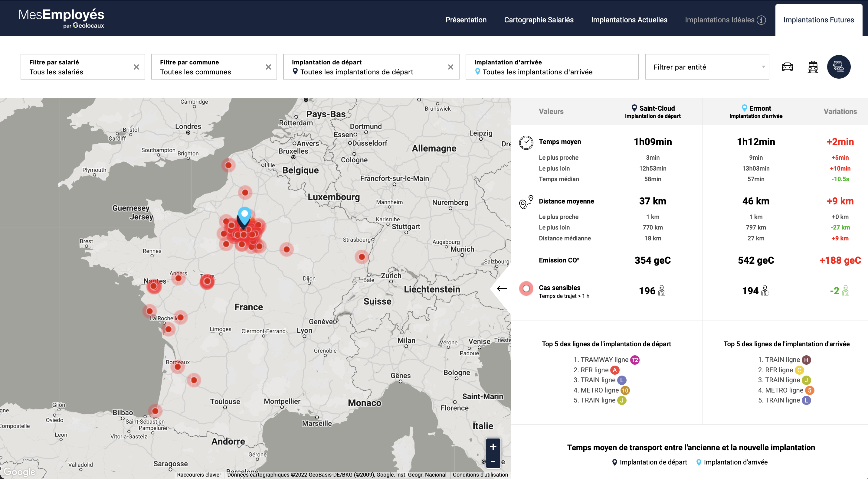
Task: Switch to Cartographie Salariés tab
Action: pyautogui.click(x=539, y=20)
